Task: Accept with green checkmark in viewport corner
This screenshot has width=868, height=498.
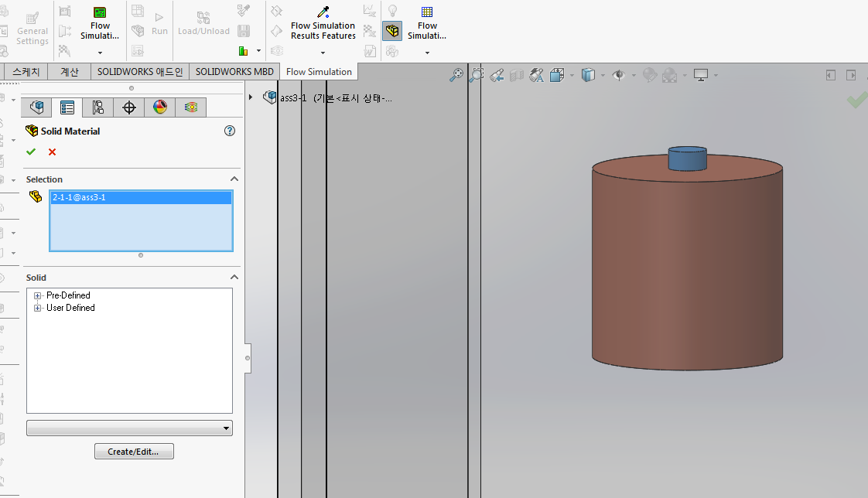Action: pyautogui.click(x=857, y=100)
